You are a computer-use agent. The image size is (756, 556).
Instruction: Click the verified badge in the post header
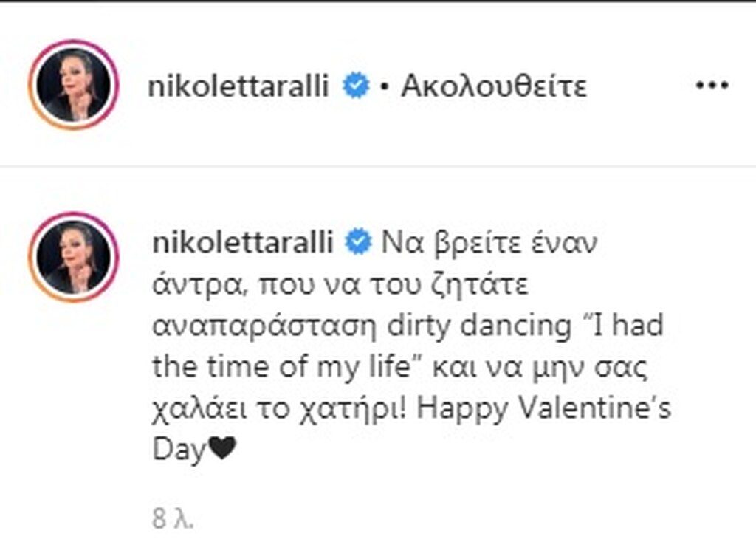(x=357, y=87)
